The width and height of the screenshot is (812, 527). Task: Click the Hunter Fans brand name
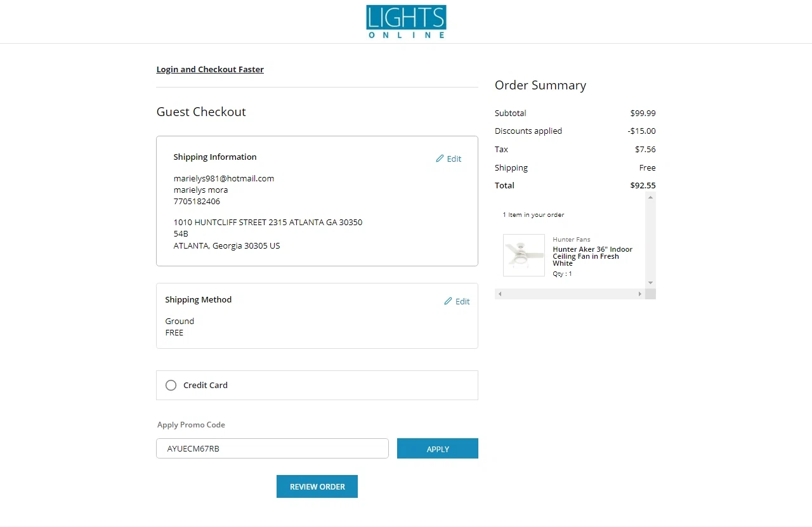coord(571,240)
